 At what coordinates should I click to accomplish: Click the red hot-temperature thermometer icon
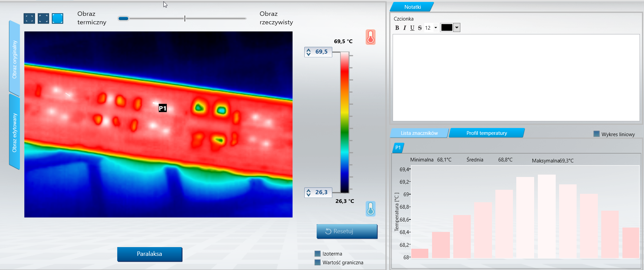click(x=370, y=37)
